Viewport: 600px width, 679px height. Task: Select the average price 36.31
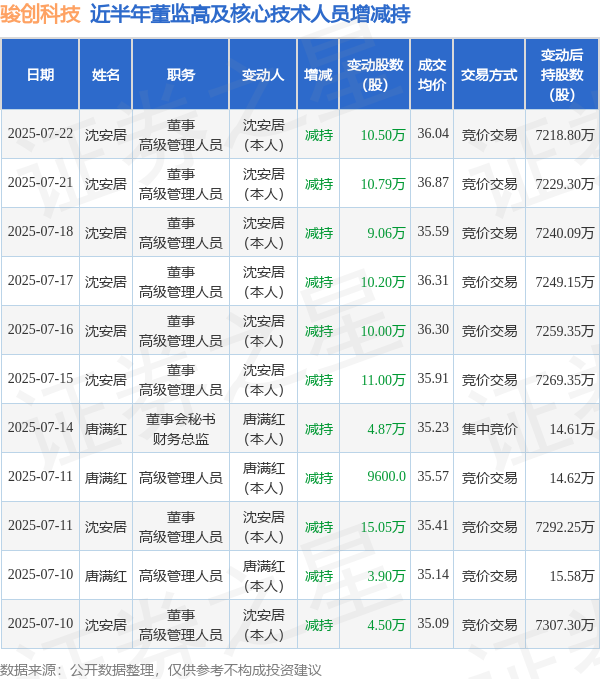click(x=433, y=280)
